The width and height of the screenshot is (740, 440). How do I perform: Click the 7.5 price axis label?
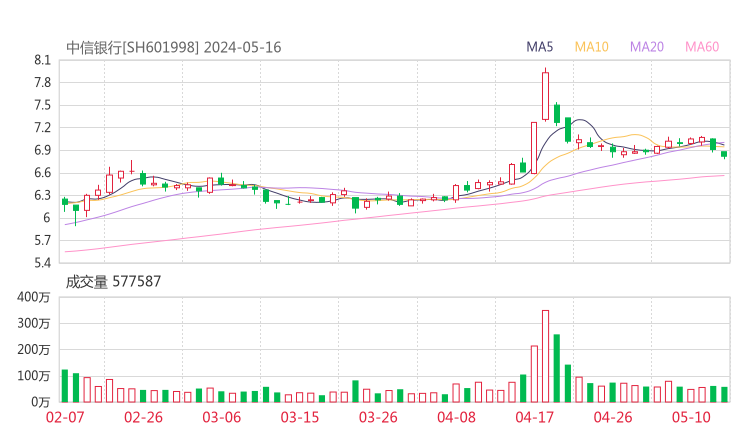[42, 105]
